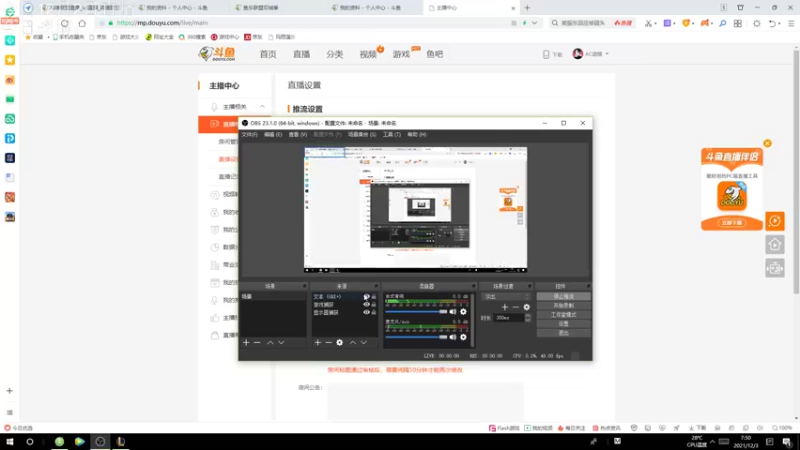The image size is (800, 450).
Task: Adjust the transition duration stepper
Action: pos(528,317)
